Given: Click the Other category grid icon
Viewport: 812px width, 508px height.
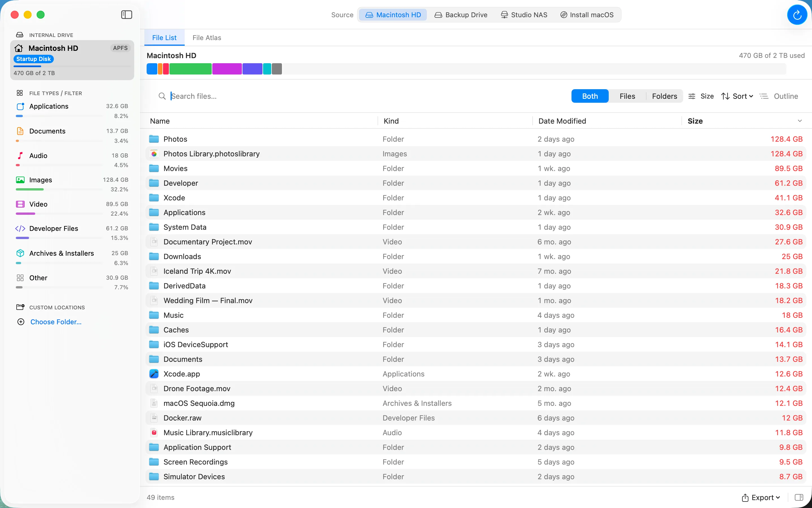Looking at the screenshot, I should pyautogui.click(x=20, y=278).
